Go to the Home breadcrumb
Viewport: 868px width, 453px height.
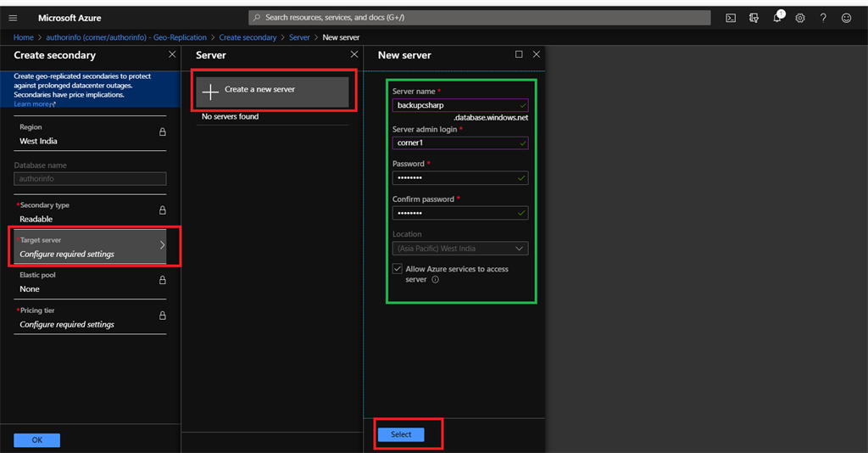pyautogui.click(x=23, y=37)
